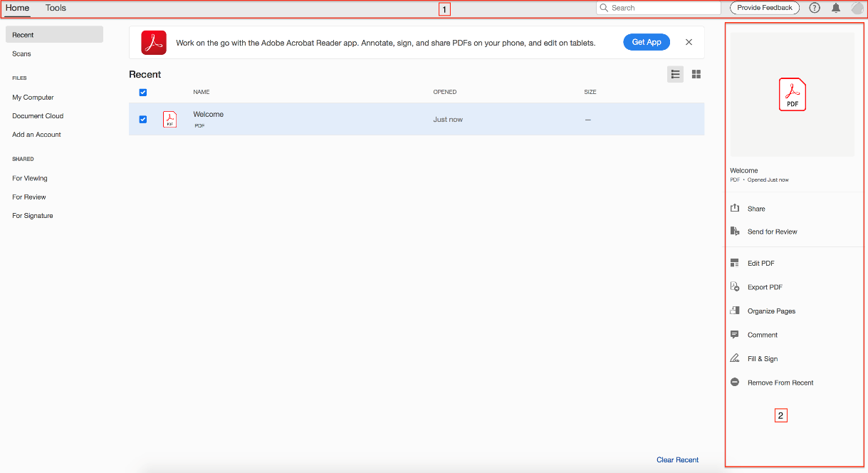This screenshot has width=868, height=473.
Task: Open shared For Viewing list
Action: tap(30, 178)
